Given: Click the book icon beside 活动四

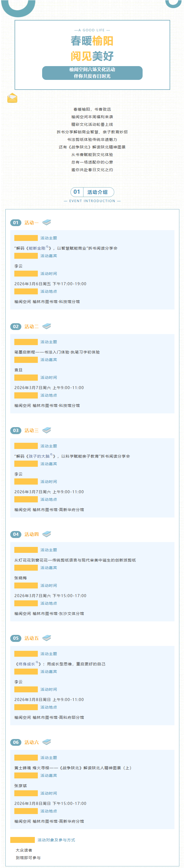Looking at the screenshot, I should (x=47, y=534).
